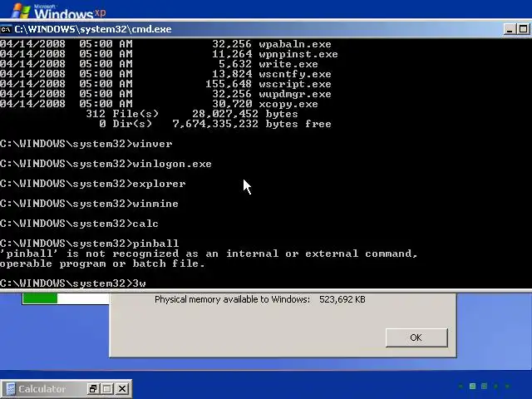This screenshot has width=532, height=399.
Task: Click the Calculator window icon
Action: pos(10,389)
